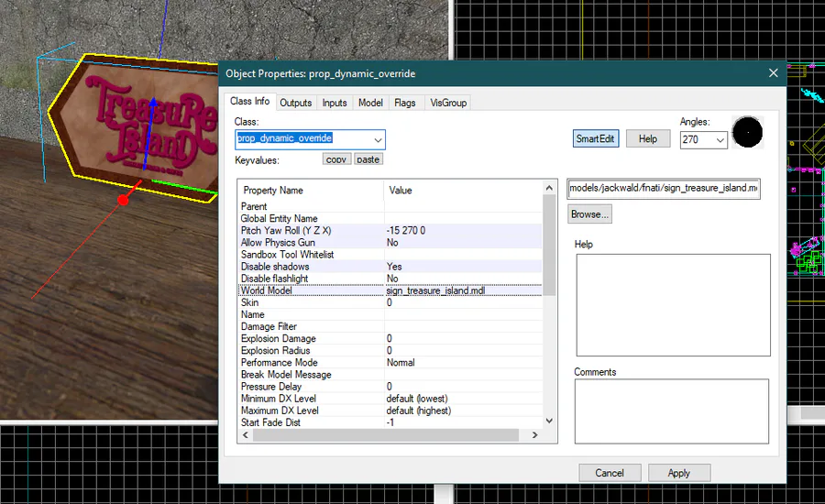Click the -15 270 0 angle value
The height and width of the screenshot is (504, 825).
click(x=406, y=230)
